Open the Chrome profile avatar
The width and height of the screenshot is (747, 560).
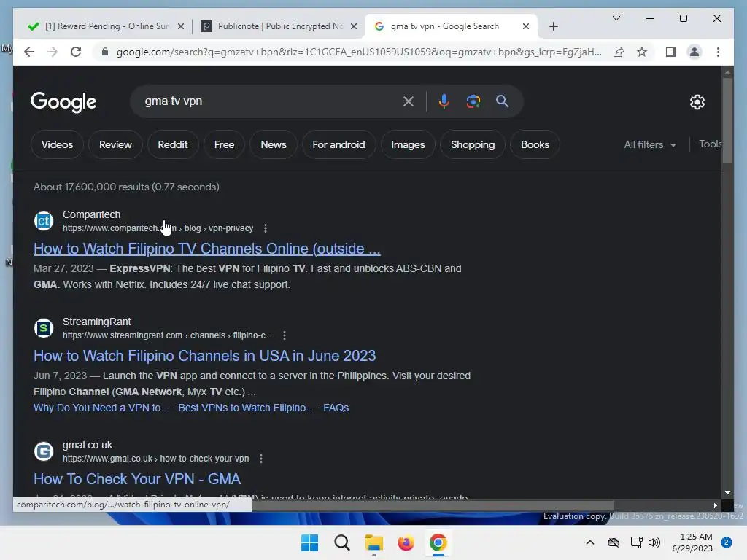tap(694, 52)
